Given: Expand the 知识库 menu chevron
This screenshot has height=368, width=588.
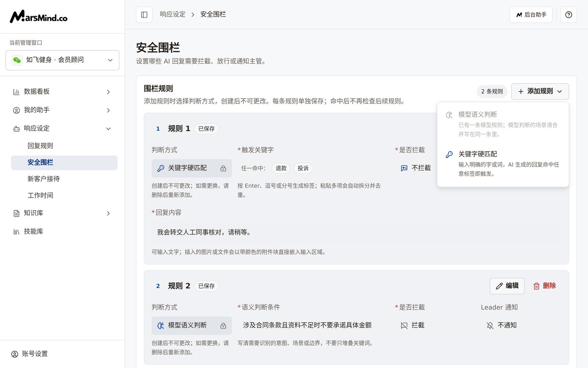Looking at the screenshot, I should 108,213.
